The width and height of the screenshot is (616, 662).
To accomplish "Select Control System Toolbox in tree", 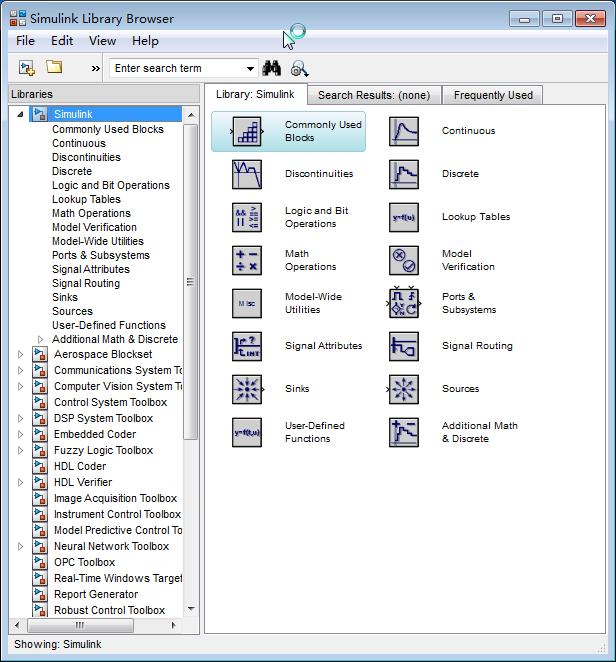I will 110,402.
